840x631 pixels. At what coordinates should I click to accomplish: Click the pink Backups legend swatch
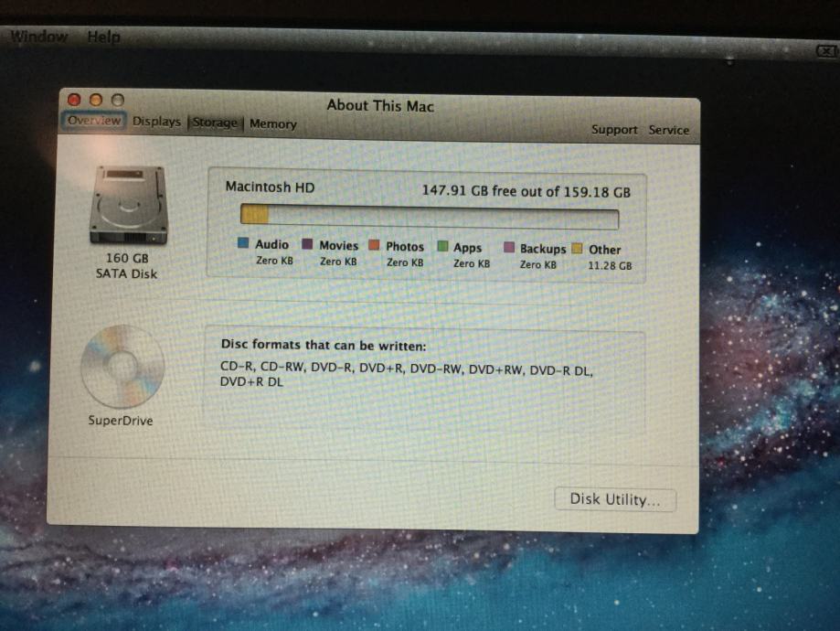509,247
